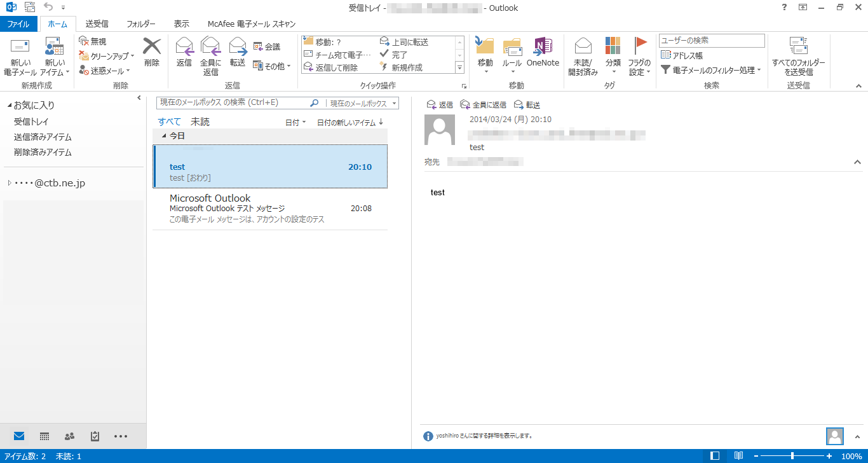868x463 pixels.
Task: Open the ルール rules menu
Action: tap(512, 56)
